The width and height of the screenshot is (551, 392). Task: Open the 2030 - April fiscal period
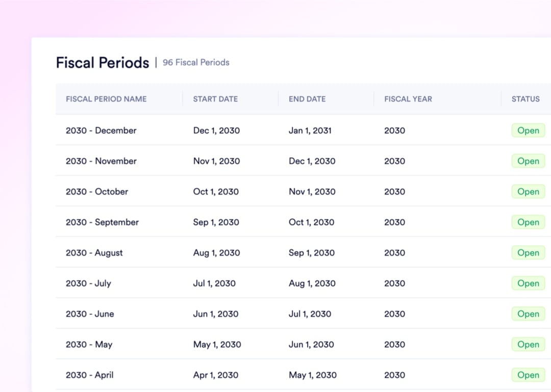90,375
